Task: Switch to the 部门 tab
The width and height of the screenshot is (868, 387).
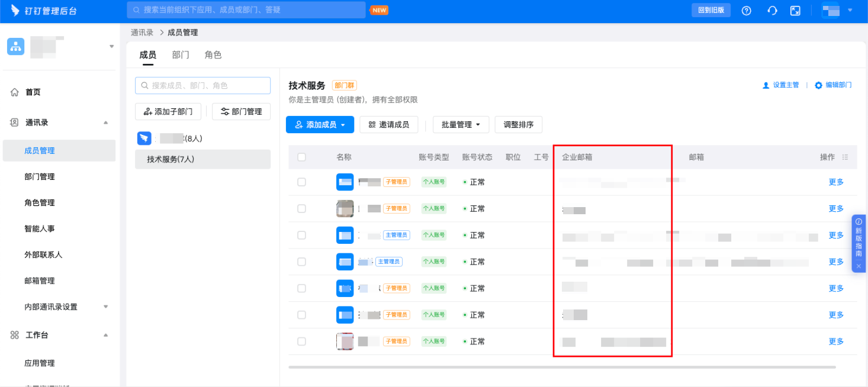Action: pyautogui.click(x=181, y=55)
